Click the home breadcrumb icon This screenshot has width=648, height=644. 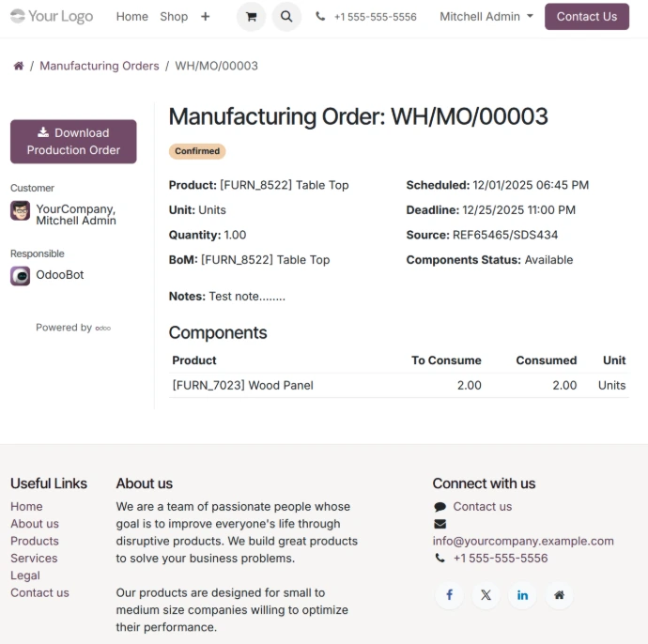coord(18,66)
